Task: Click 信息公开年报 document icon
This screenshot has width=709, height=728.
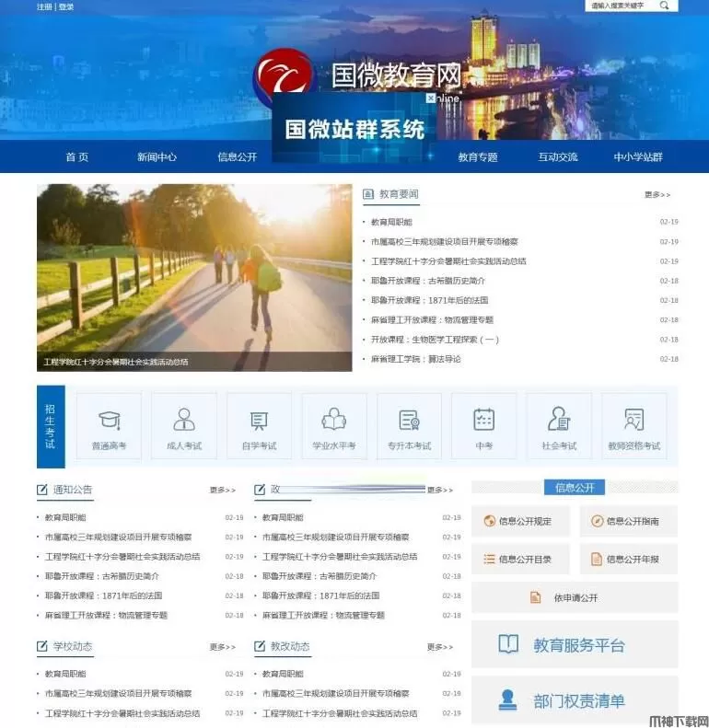Action: (597, 559)
